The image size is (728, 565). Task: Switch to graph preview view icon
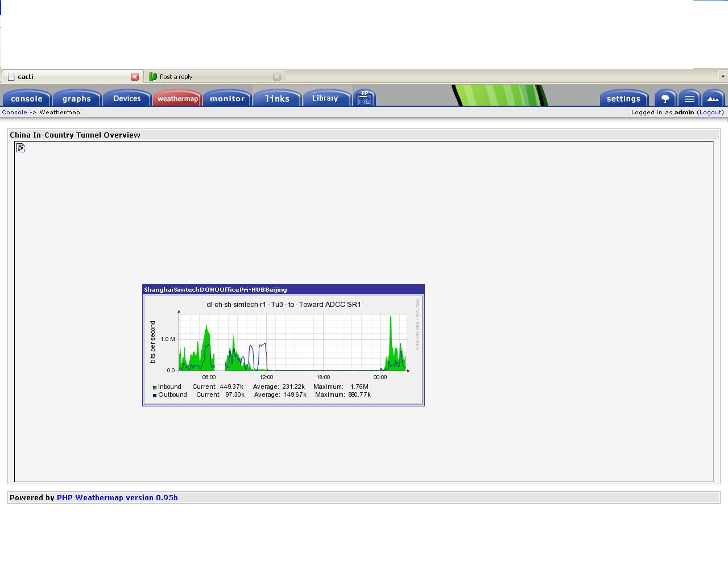(x=713, y=98)
